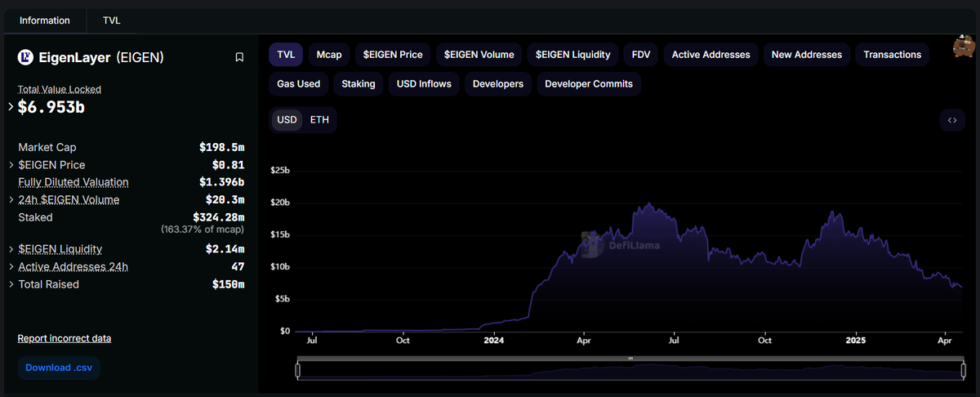Enable the Developer Commits chart metric
The height and width of the screenshot is (397, 980).
589,84
